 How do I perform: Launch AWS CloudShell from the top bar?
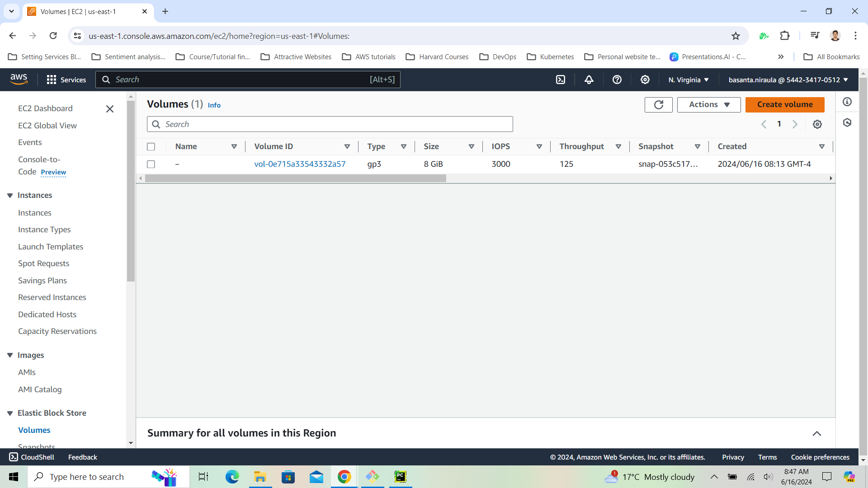tap(561, 80)
